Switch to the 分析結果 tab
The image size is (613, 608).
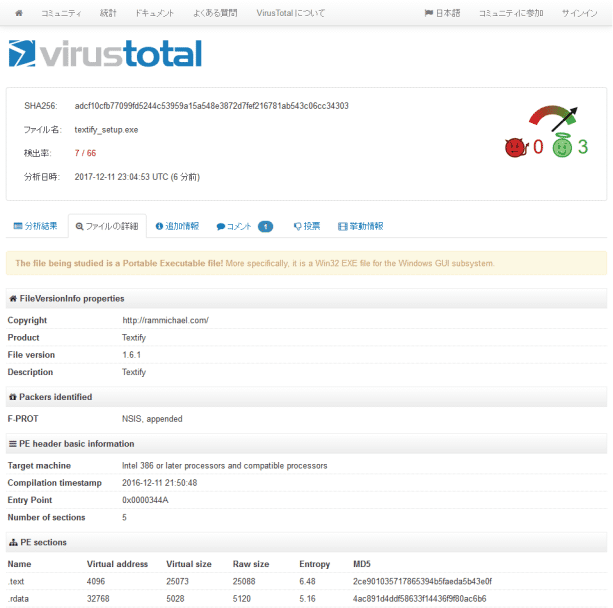pyautogui.click(x=36, y=226)
